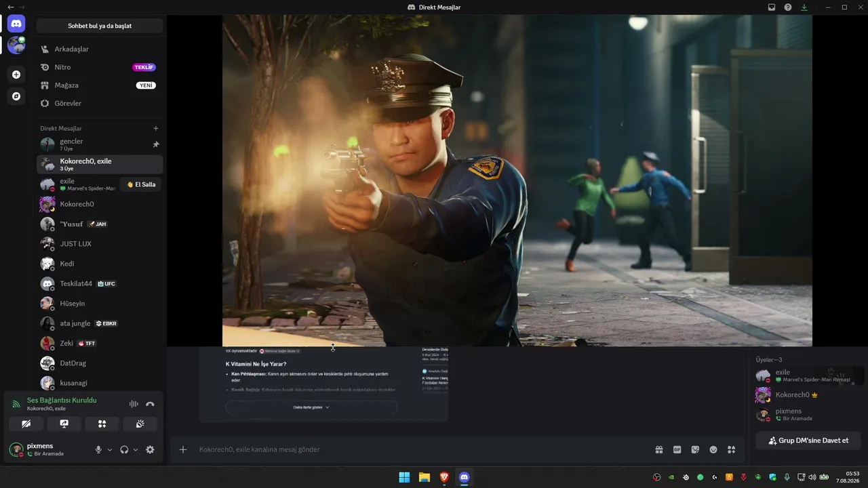The height and width of the screenshot is (488, 868).
Task: Open DM with Teskilat44
Action: tap(100, 283)
